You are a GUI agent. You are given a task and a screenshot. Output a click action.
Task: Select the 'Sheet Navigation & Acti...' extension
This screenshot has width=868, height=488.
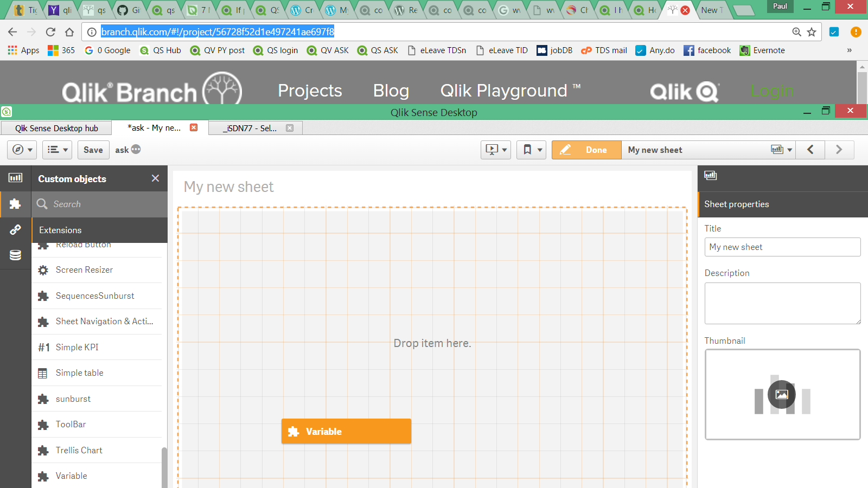97,322
